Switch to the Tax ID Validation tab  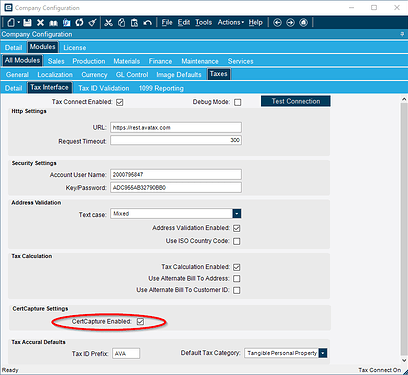[x=104, y=88]
